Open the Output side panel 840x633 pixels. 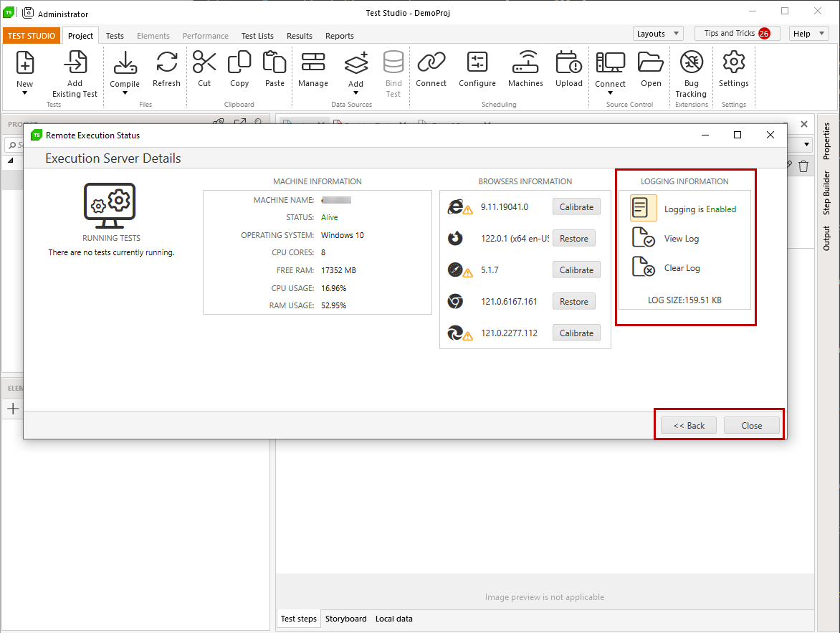(826, 238)
